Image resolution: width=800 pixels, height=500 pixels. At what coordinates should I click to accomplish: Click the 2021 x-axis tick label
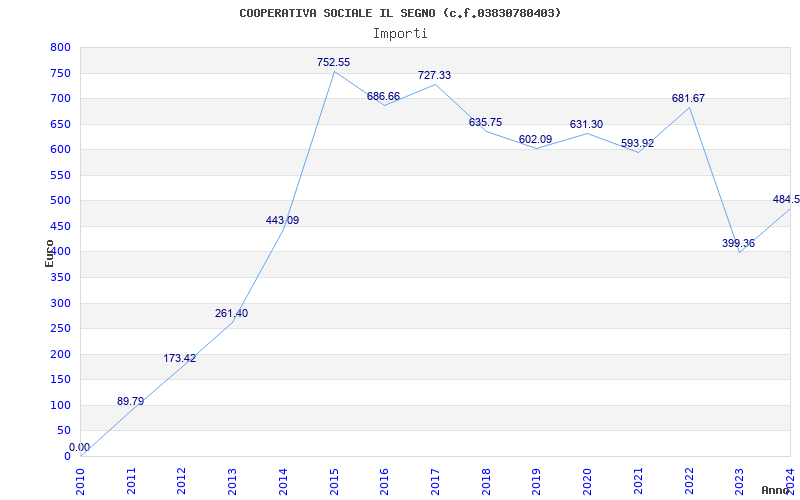638,481
